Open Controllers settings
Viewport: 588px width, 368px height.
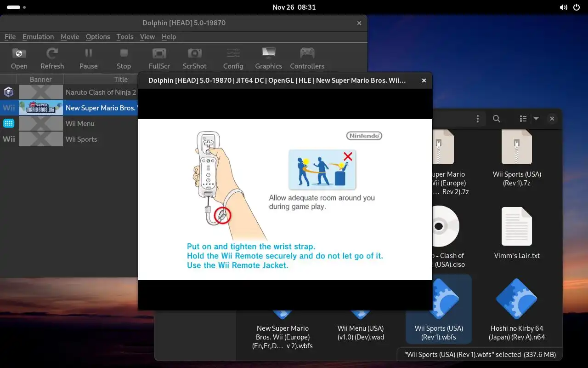point(307,58)
